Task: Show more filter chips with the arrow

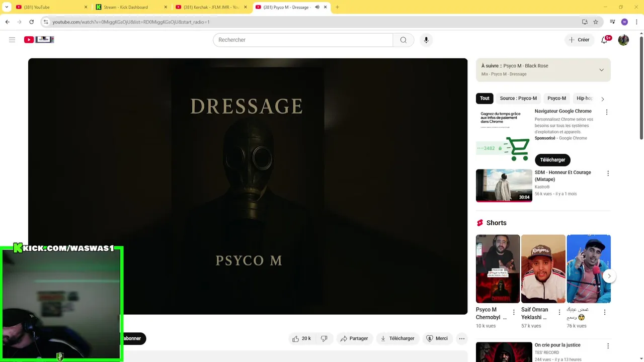Action: click(x=602, y=99)
